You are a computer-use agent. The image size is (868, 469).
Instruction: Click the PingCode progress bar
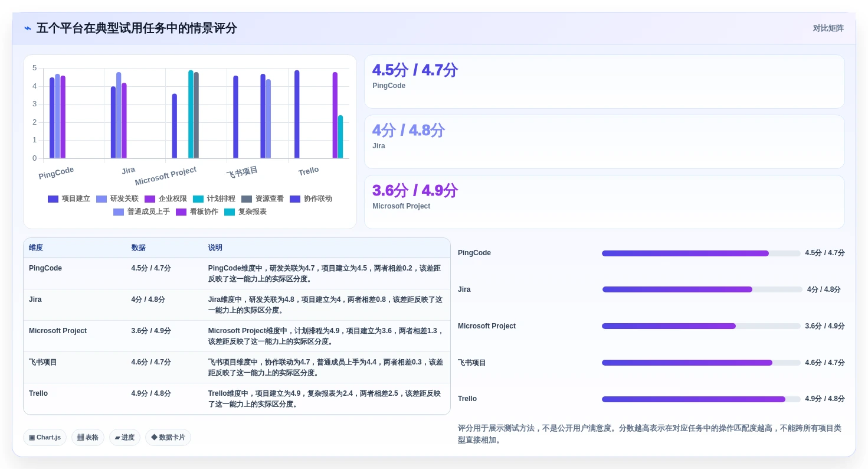click(x=701, y=253)
